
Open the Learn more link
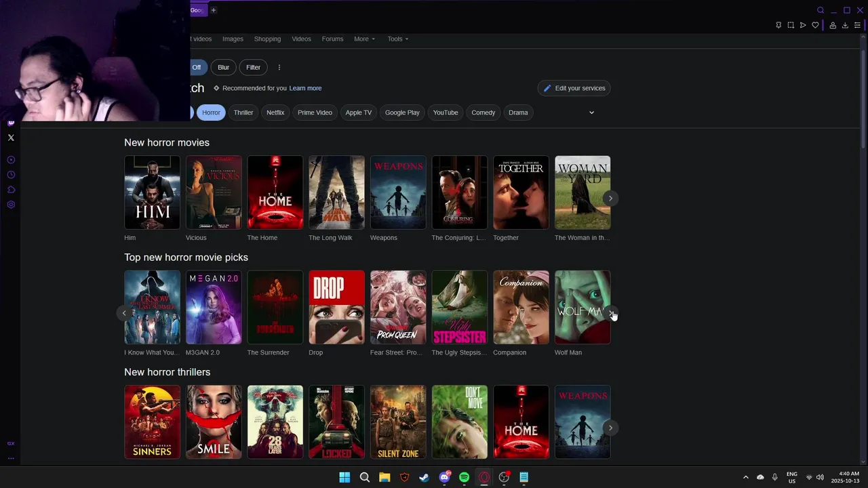coord(305,88)
